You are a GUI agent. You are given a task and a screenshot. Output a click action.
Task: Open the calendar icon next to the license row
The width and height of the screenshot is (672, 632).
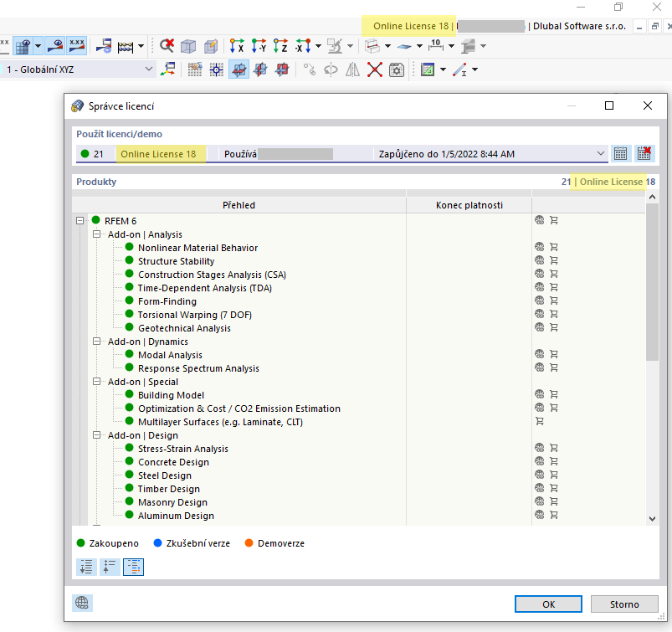(620, 153)
